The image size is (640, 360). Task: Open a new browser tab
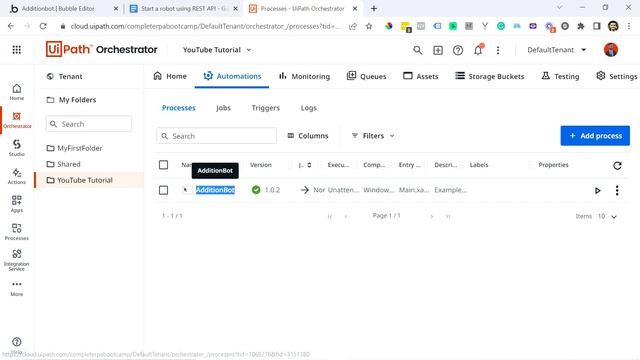point(374,8)
